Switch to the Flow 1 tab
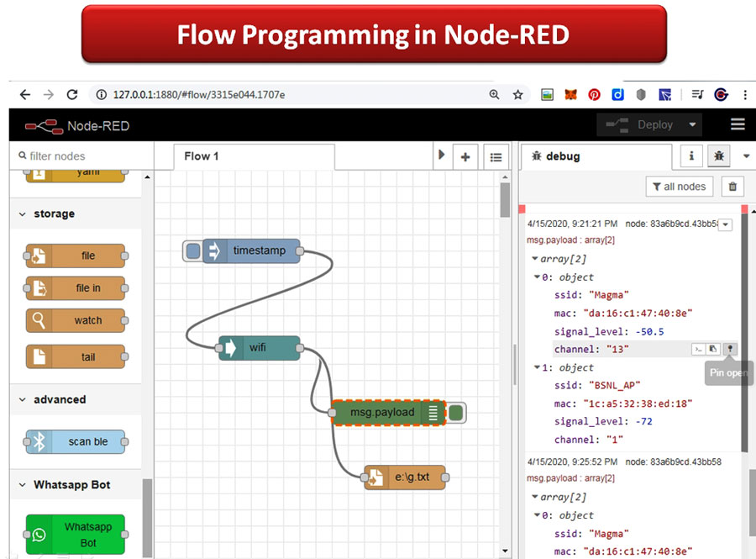Screen dimensions: 756x559 click(202, 156)
